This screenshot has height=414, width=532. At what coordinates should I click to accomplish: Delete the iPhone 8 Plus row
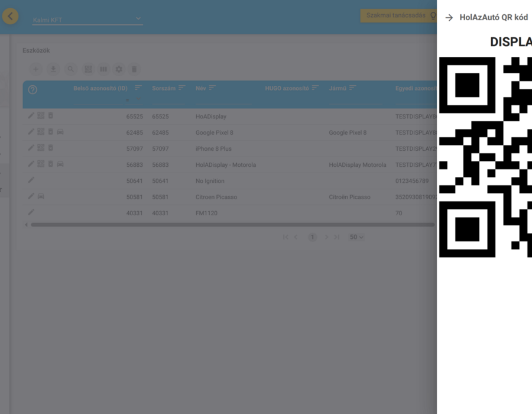click(51, 148)
